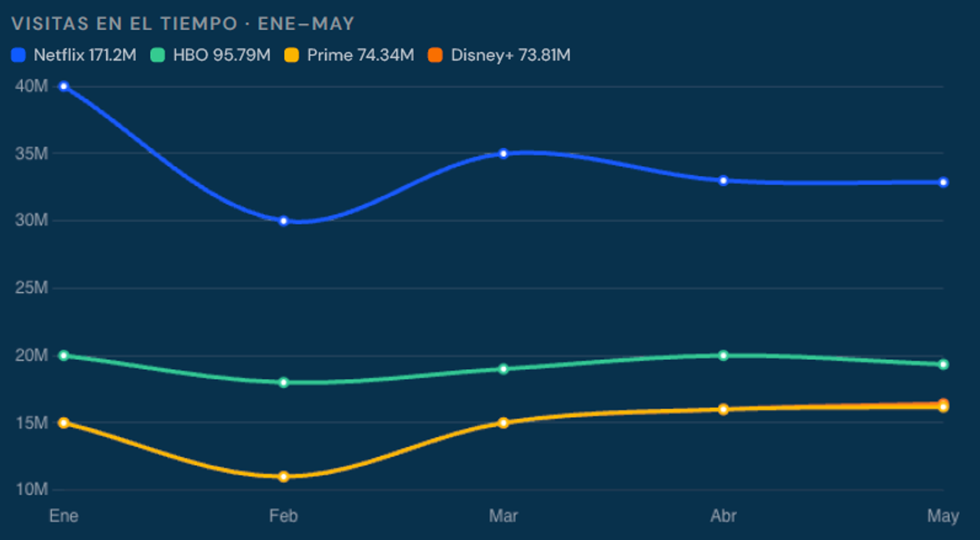Viewport: 980px width, 540px height.
Task: Click the Mar x-axis label
Action: [x=503, y=515]
